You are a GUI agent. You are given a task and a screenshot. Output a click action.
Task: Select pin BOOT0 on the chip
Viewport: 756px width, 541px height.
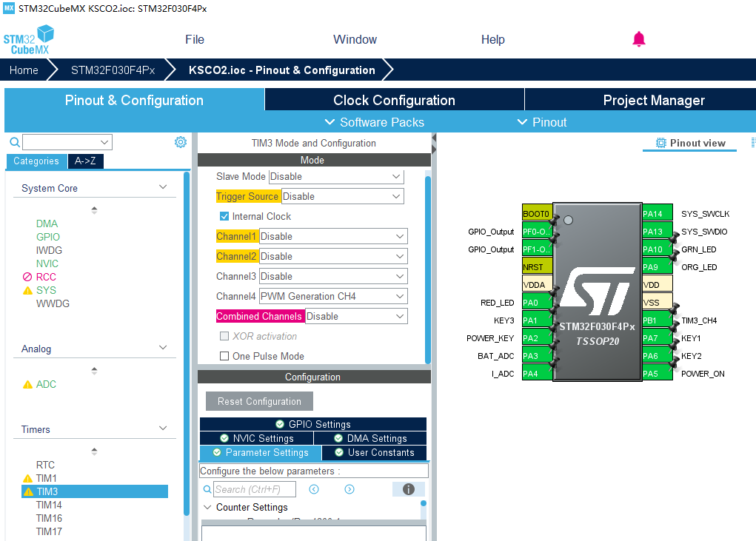[x=537, y=214]
